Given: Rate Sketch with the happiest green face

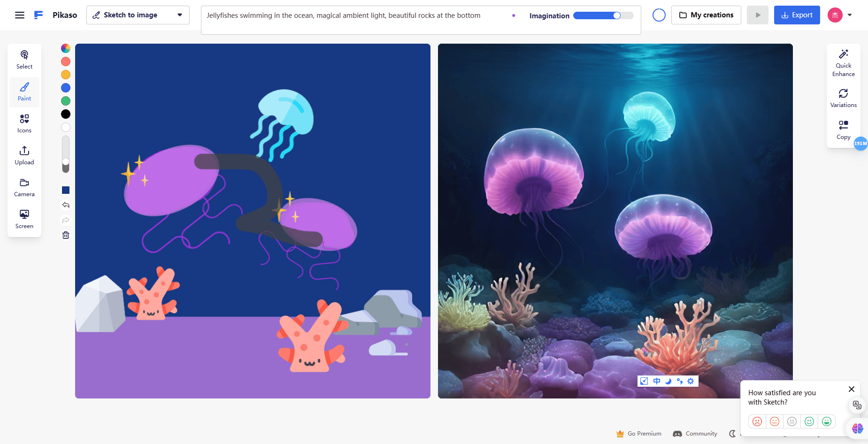Looking at the screenshot, I should 827,421.
